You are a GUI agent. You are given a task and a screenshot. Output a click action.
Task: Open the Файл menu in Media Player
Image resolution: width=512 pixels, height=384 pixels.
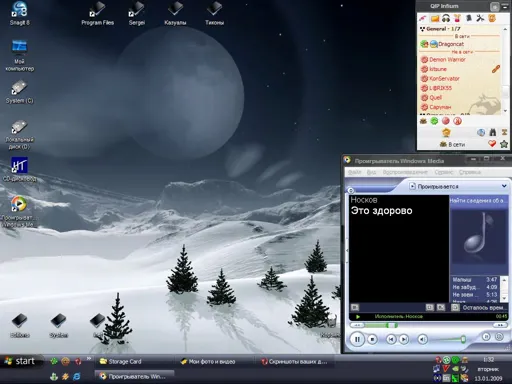click(354, 172)
